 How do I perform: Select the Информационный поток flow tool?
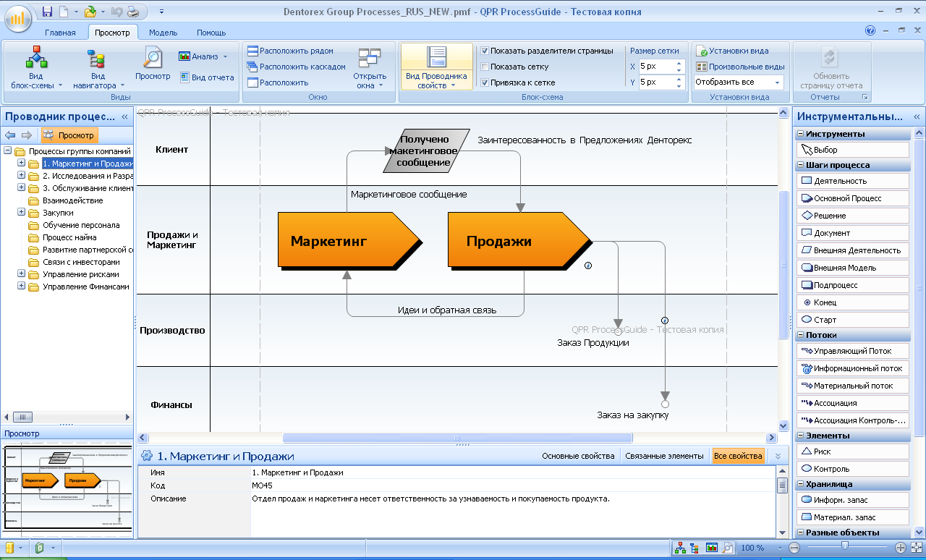point(853,368)
